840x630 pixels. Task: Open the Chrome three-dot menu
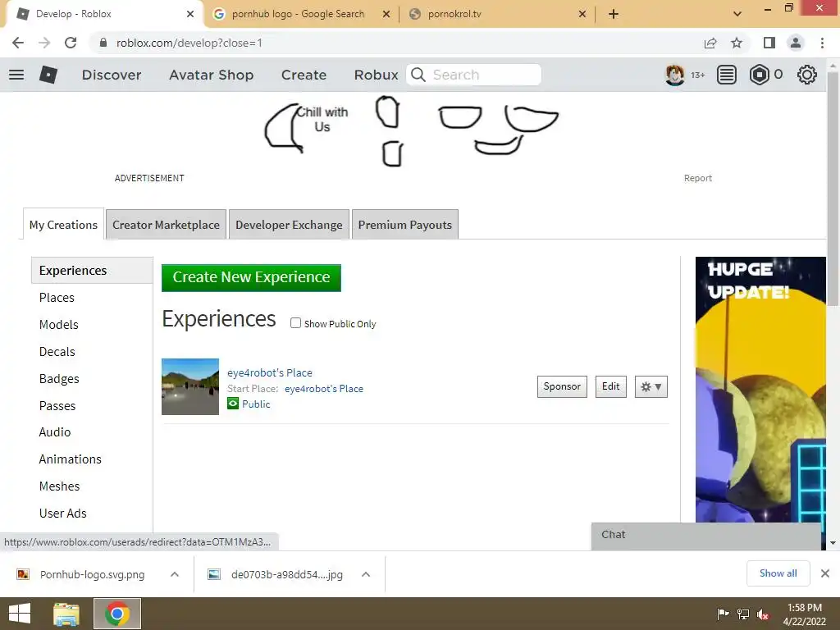tap(822, 43)
